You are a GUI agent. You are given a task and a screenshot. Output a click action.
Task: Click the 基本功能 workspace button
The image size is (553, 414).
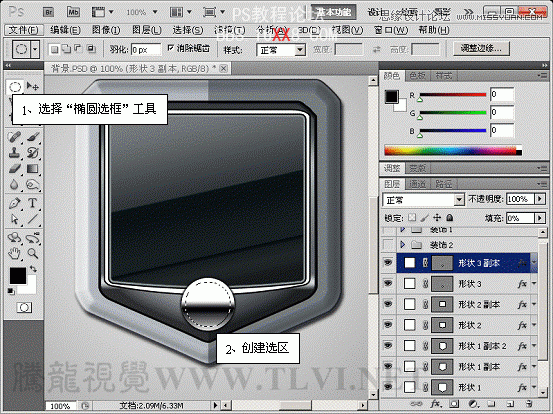pos(333,12)
